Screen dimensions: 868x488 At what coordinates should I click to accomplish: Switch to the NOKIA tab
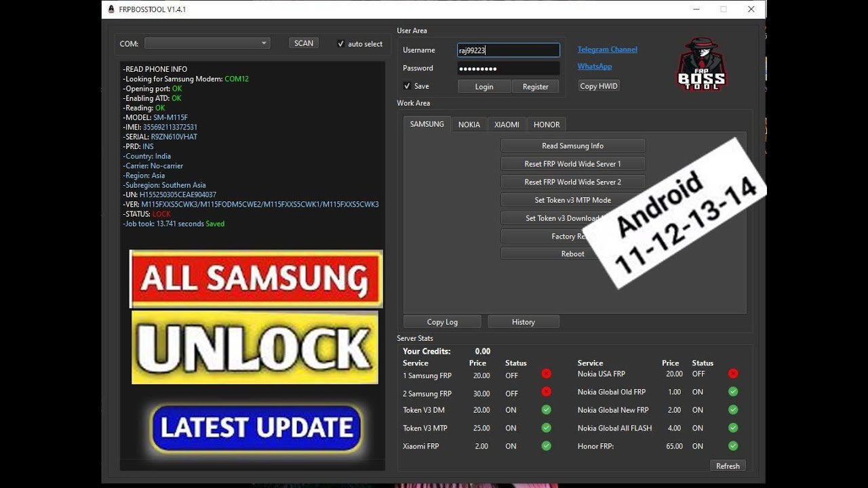(x=469, y=125)
